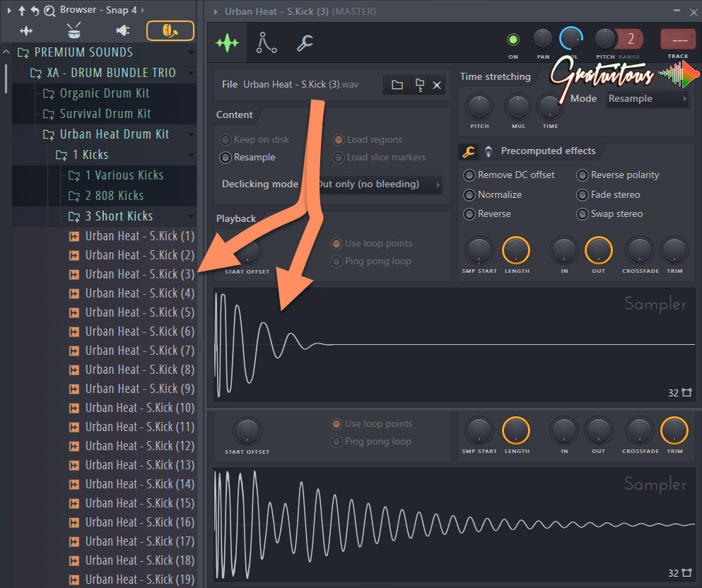Click the icon beside Precomputed effects label

489,152
